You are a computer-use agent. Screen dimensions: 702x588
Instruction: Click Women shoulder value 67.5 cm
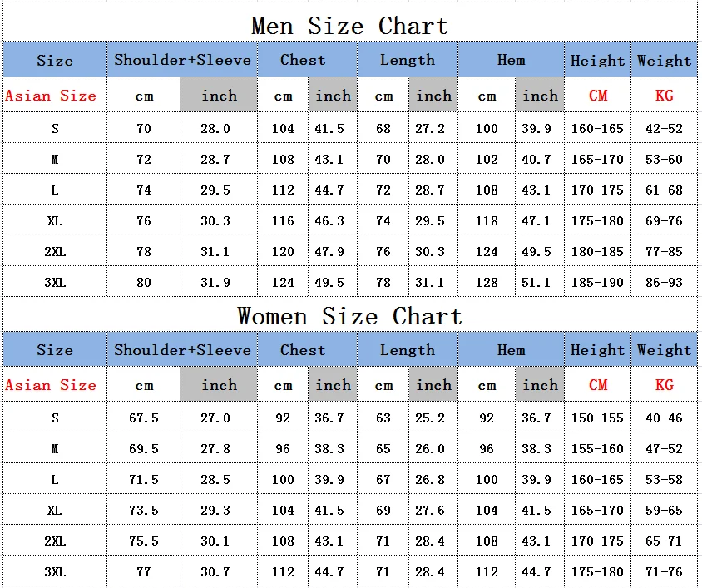[x=143, y=418]
